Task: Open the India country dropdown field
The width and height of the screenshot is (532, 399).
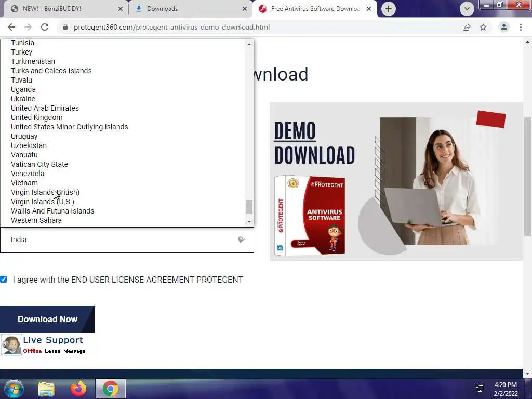Action: point(127,240)
